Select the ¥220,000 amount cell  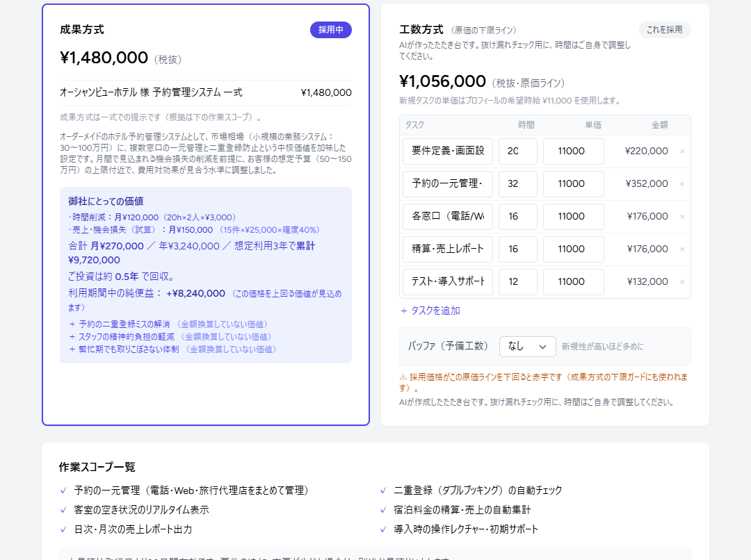click(x=646, y=151)
